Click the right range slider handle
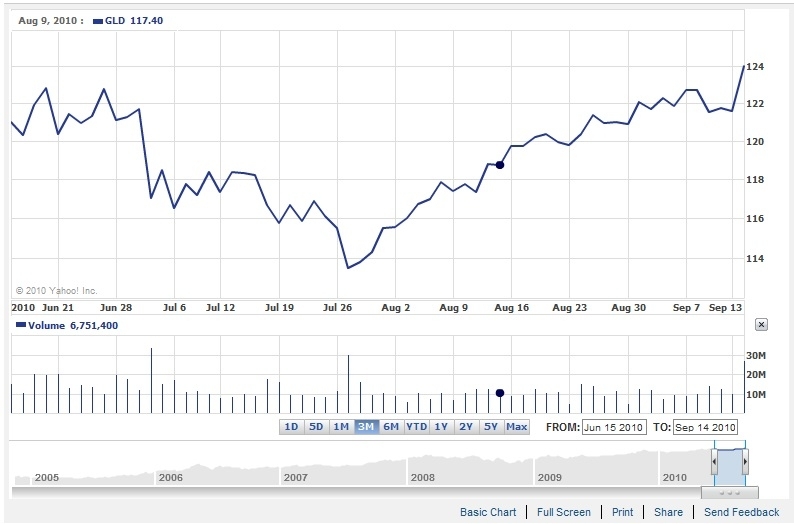The width and height of the screenshot is (794, 524). tap(745, 462)
